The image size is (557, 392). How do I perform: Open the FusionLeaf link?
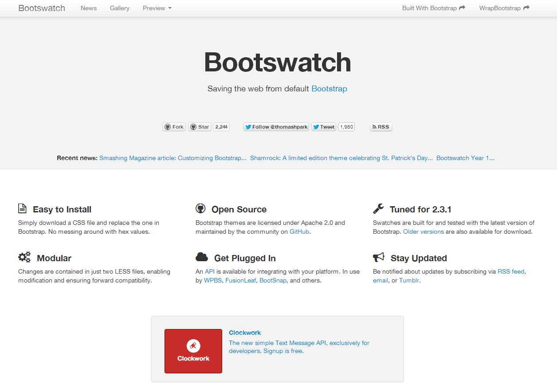point(241,280)
